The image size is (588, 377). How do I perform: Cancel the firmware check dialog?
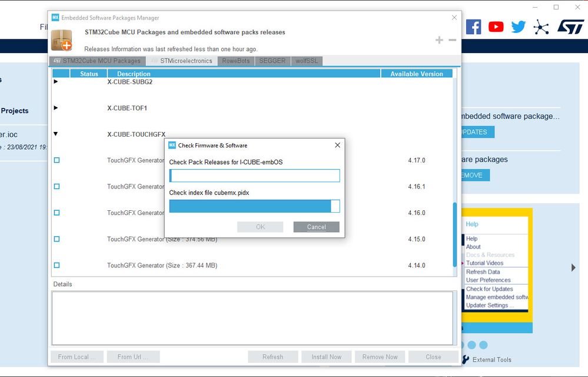(x=317, y=227)
